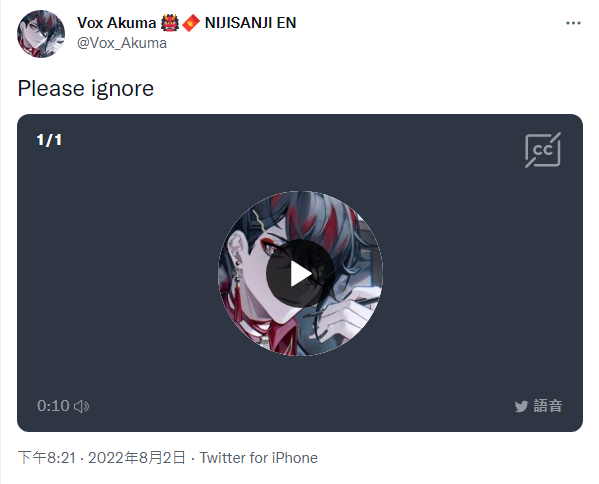
Task: Click the Please ignore tweet text
Action: [86, 89]
